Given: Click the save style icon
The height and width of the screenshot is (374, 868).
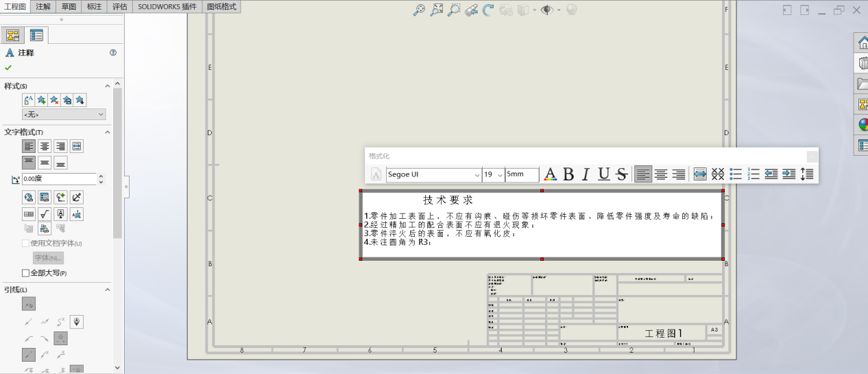Looking at the screenshot, I should (x=67, y=100).
